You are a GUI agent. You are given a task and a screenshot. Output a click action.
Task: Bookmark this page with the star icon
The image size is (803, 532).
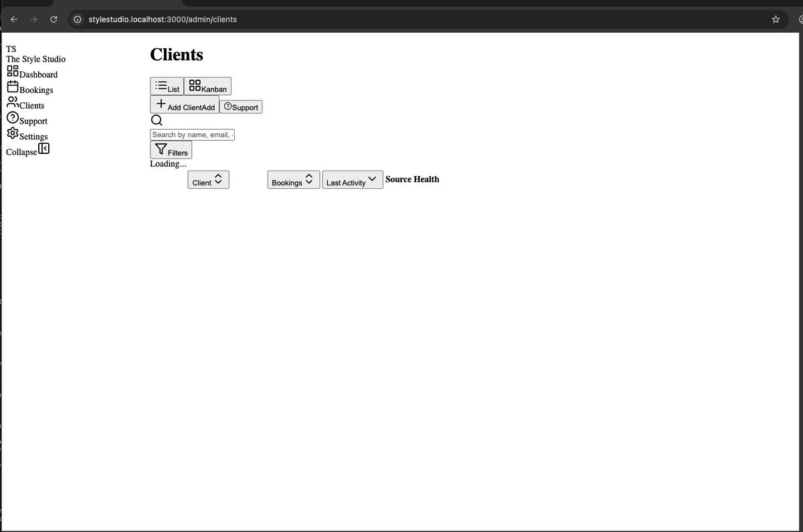click(x=776, y=19)
